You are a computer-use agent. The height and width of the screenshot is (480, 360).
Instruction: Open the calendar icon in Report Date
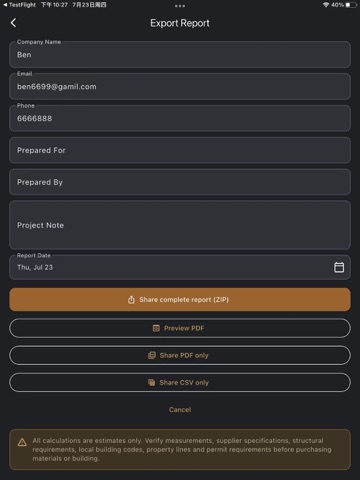coord(339,267)
